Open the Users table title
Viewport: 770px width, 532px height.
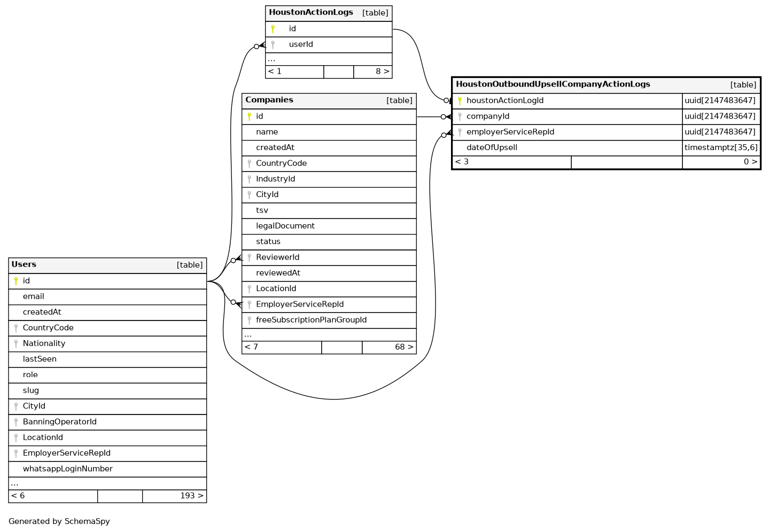(24, 264)
